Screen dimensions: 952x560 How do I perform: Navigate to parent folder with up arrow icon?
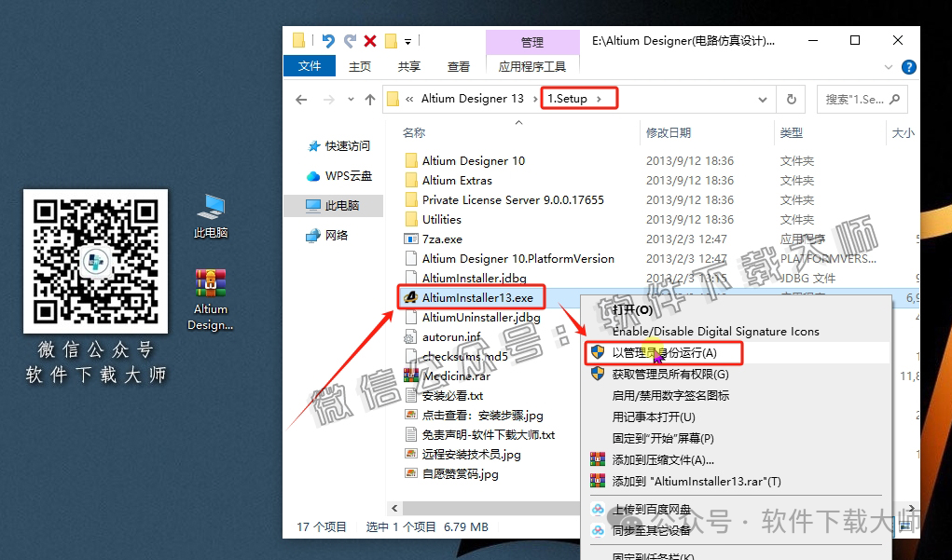[370, 98]
